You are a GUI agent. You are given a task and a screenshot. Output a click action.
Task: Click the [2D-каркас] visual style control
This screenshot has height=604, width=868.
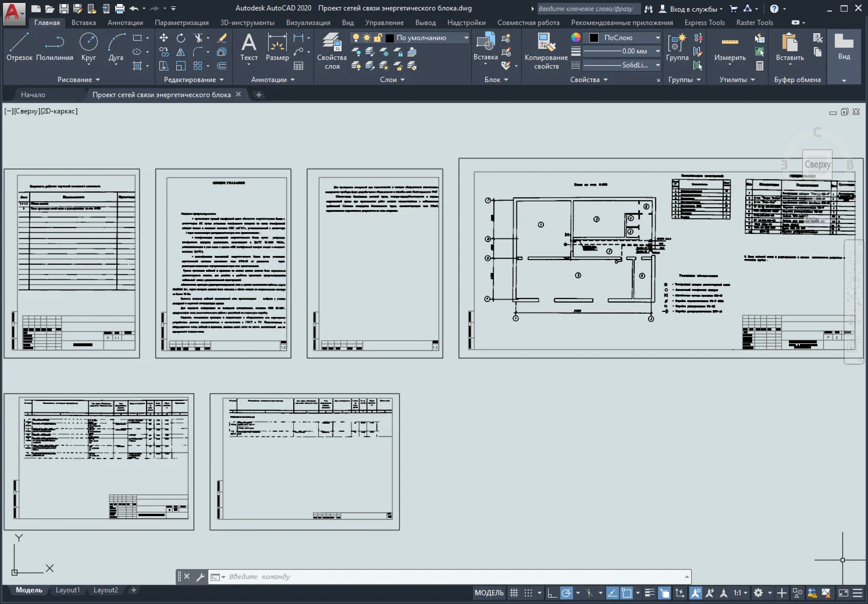tap(59, 111)
